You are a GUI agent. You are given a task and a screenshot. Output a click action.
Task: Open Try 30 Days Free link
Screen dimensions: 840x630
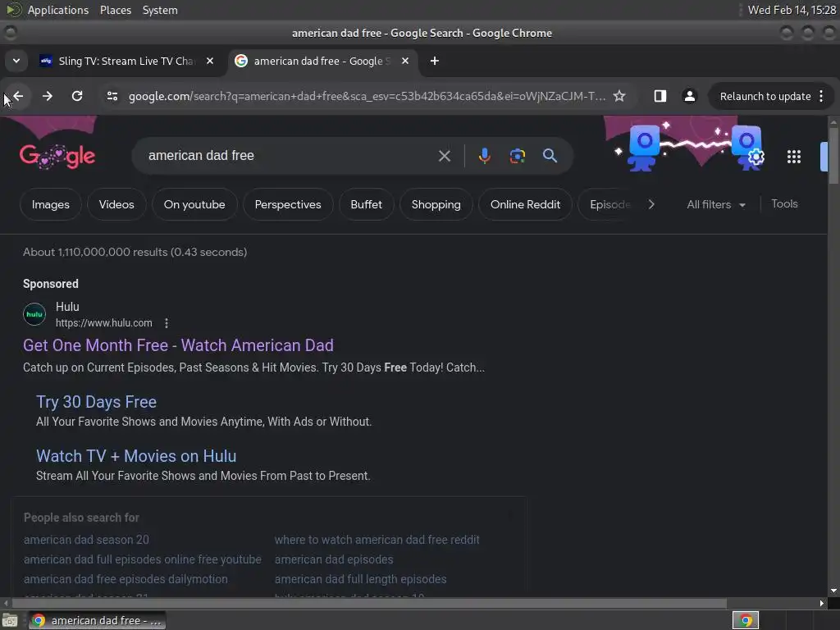click(97, 402)
